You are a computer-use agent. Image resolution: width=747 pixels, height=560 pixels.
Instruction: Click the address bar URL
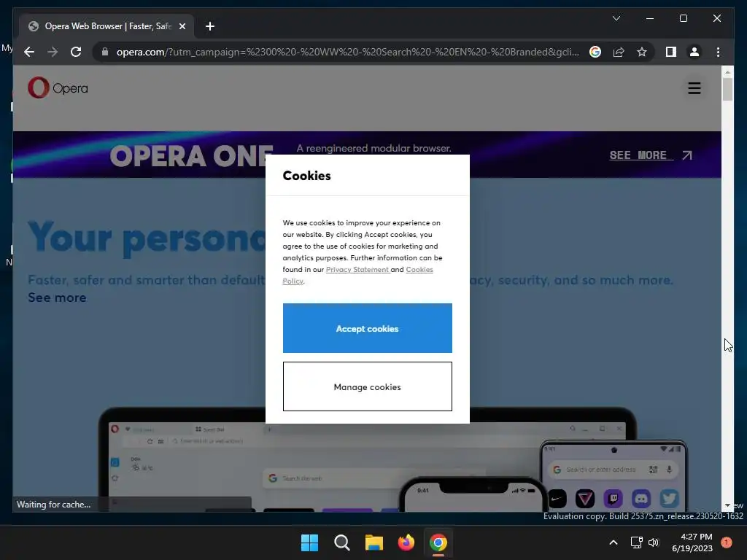pyautogui.click(x=348, y=52)
